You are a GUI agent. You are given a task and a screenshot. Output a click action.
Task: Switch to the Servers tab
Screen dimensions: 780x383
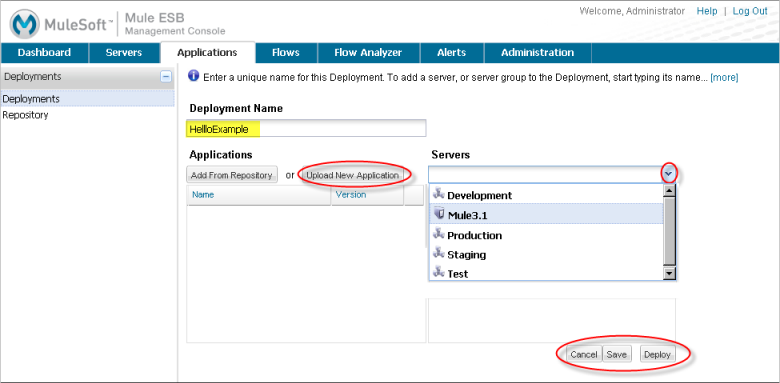(x=124, y=52)
